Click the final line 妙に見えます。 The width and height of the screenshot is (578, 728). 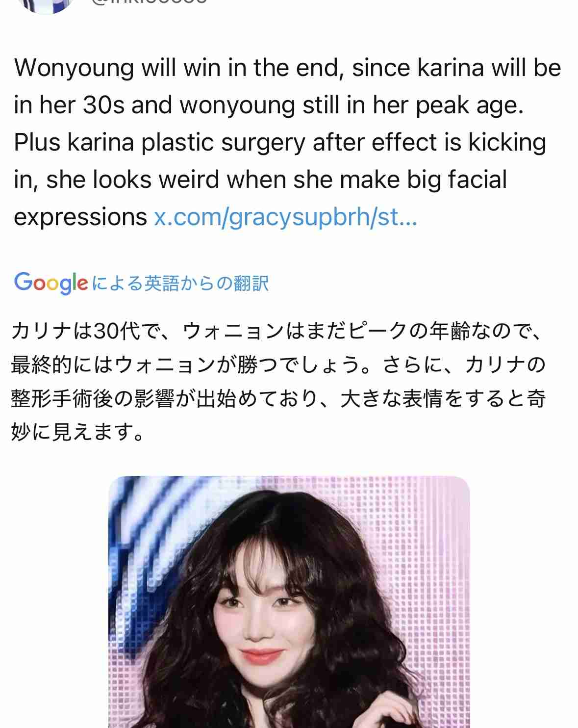click(78, 432)
